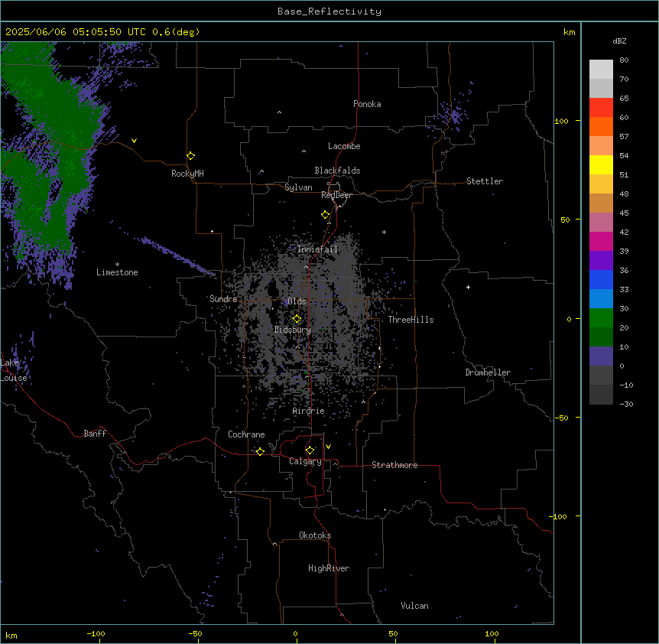Select the Blackfalds label
Image resolution: width=659 pixels, height=644 pixels.
337,171
